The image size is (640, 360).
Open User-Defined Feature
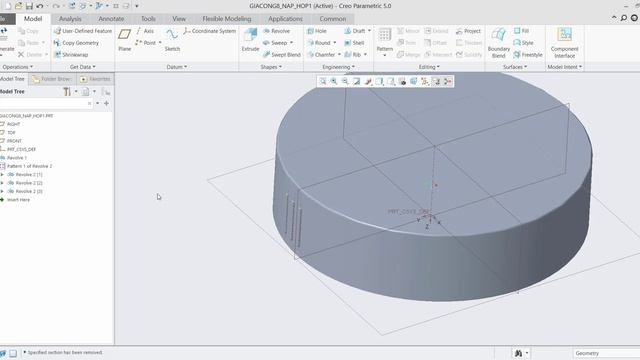pyautogui.click(x=82, y=31)
